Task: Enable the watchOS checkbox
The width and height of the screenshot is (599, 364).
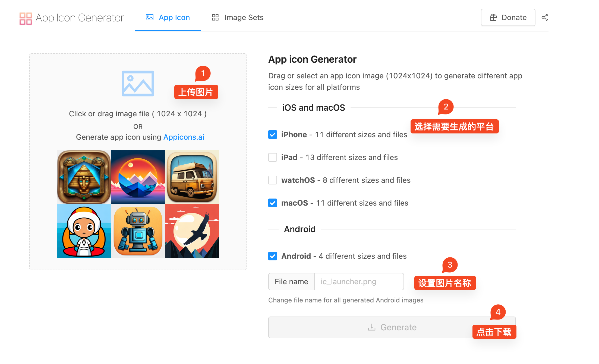Action: tap(273, 180)
